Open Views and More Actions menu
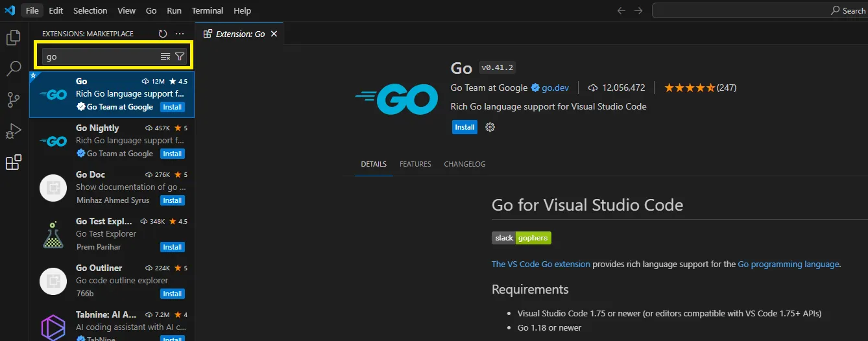Image resolution: width=868 pixels, height=341 pixels. [180, 34]
